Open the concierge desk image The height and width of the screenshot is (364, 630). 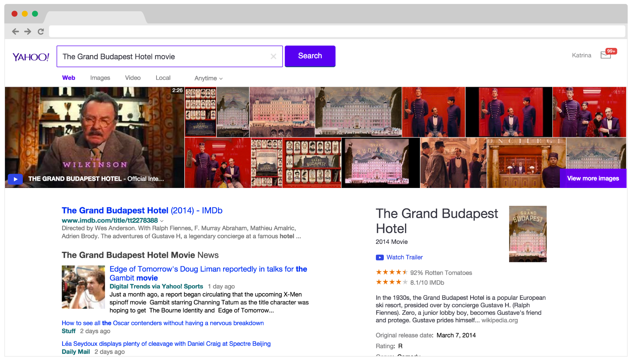click(x=526, y=163)
